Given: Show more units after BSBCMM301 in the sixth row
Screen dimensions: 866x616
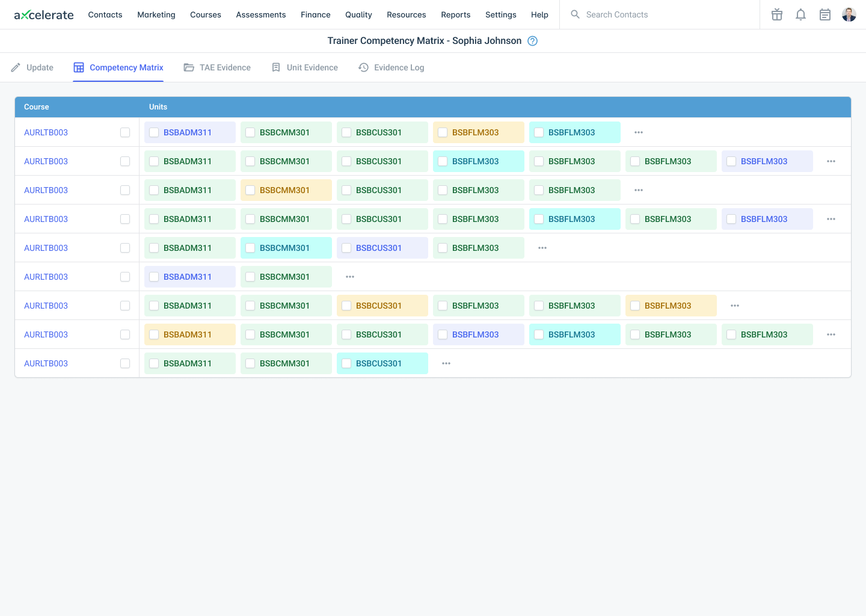Looking at the screenshot, I should tap(349, 277).
